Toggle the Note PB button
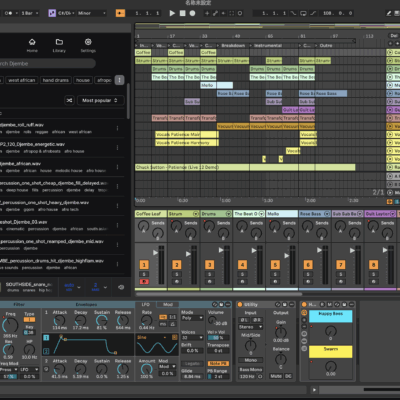This screenshot has width=400, height=400. tap(218, 363)
